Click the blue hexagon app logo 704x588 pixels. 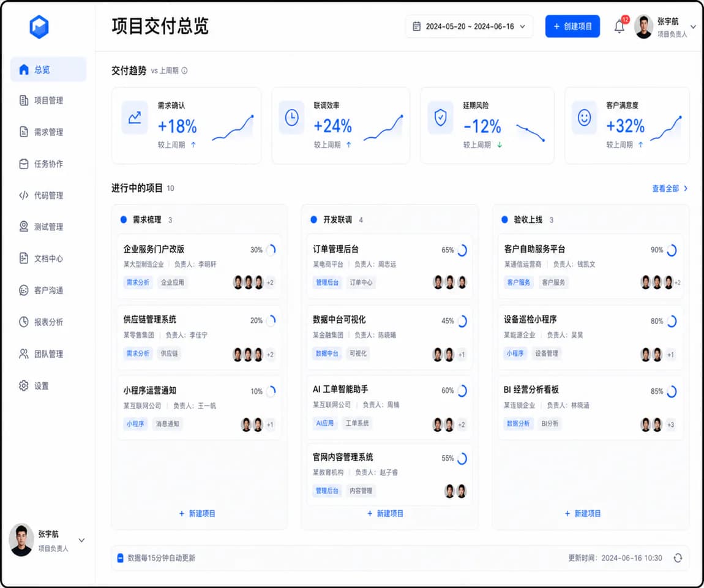tap(39, 27)
